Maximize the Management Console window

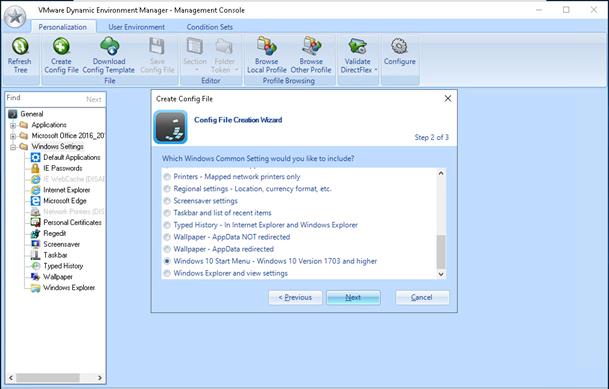(566, 10)
